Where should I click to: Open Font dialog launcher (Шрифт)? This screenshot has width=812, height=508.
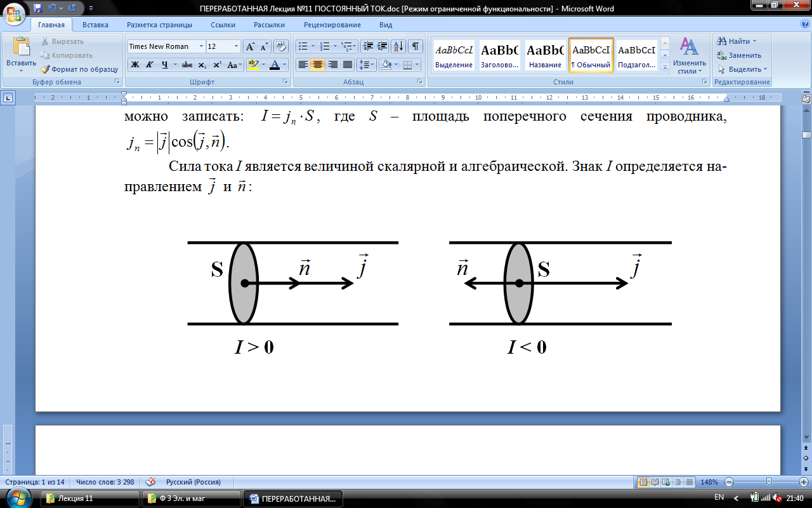pos(285,82)
